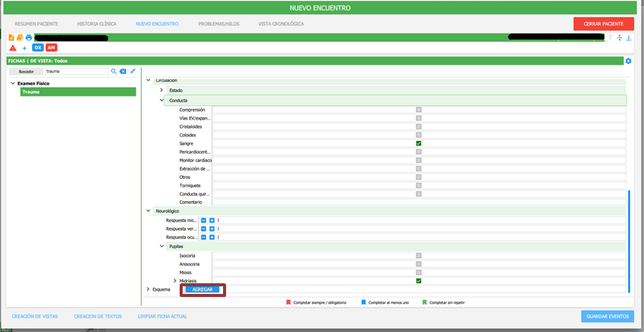Tick the Anisocoria checkbox
Image resolution: width=644 pixels, height=332 pixels.
[x=419, y=263]
